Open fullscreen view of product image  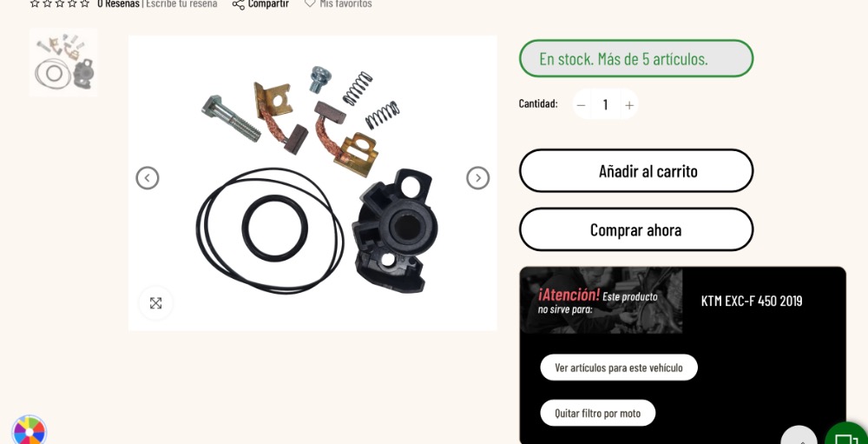click(x=155, y=303)
